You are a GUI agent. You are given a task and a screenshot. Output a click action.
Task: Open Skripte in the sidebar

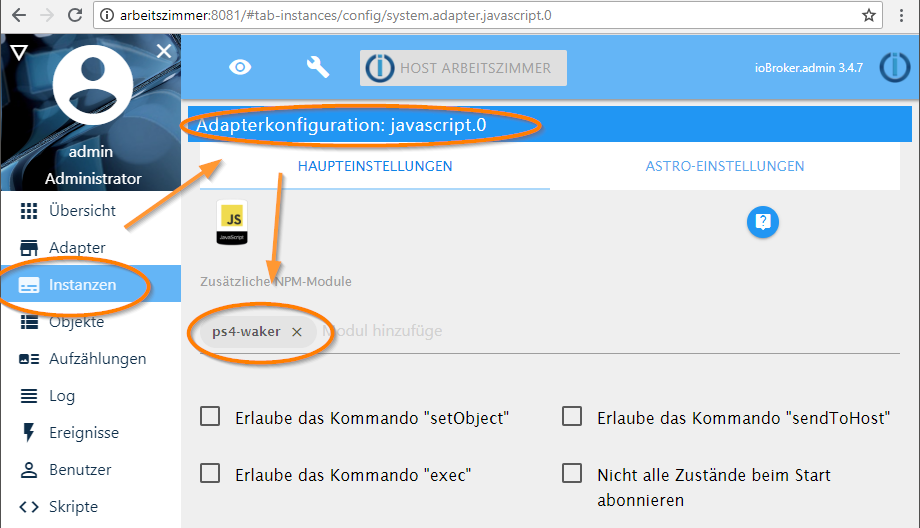point(91,506)
